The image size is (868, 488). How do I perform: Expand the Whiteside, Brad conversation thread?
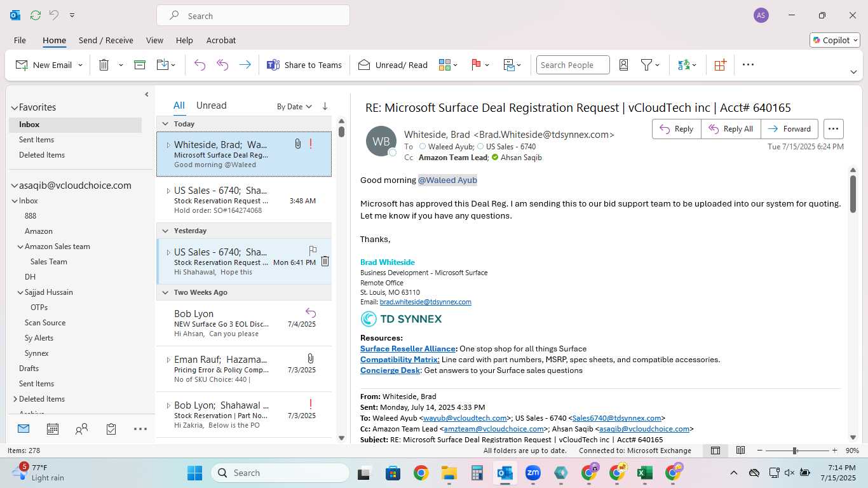click(x=168, y=145)
